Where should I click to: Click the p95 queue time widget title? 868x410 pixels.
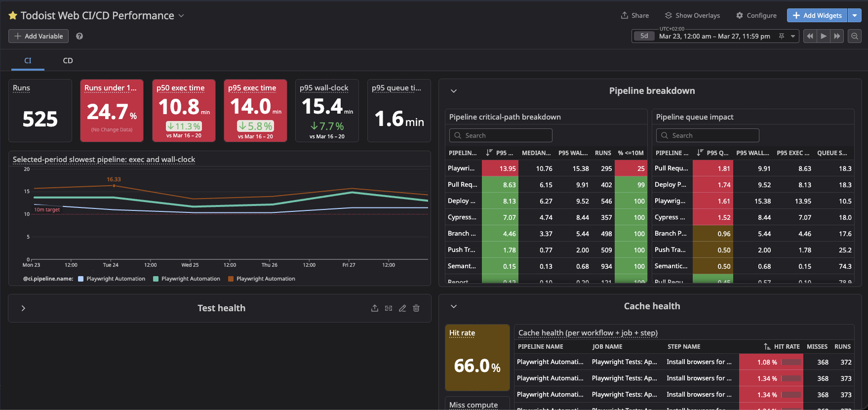tap(396, 88)
